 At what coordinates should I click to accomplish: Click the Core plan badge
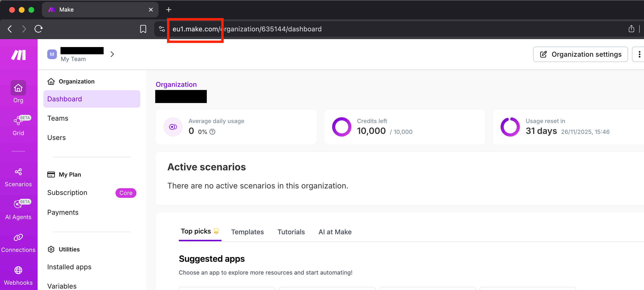(x=126, y=193)
